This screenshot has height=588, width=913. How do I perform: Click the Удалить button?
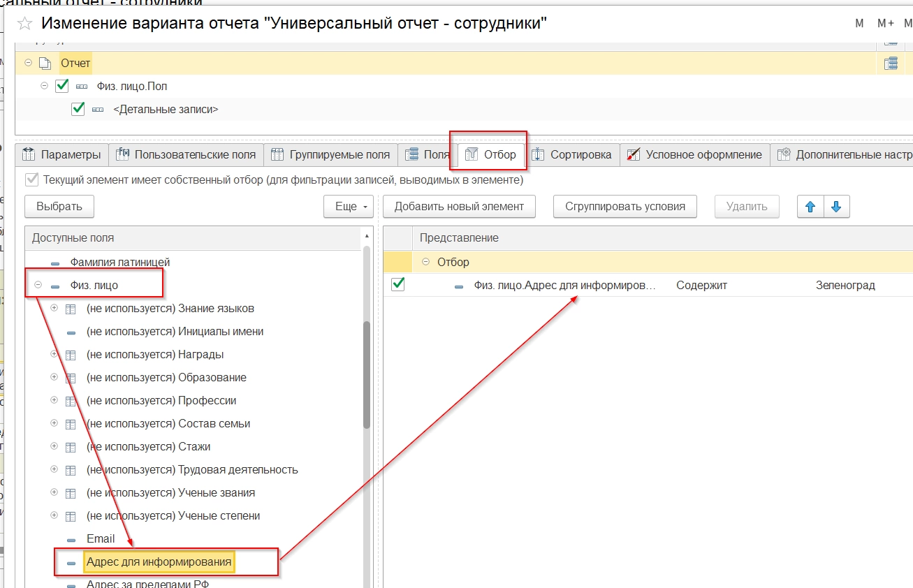(747, 207)
